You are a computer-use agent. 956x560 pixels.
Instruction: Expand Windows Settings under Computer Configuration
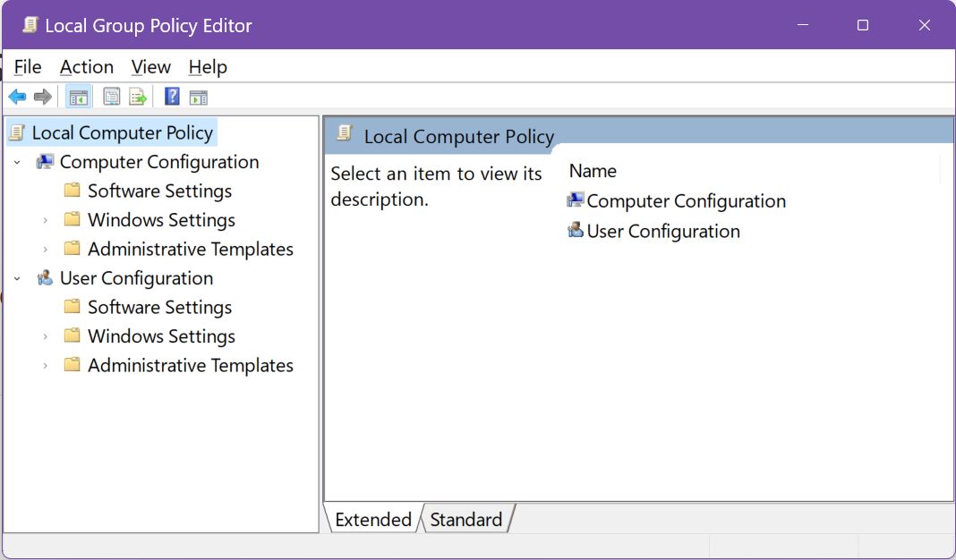(x=45, y=220)
